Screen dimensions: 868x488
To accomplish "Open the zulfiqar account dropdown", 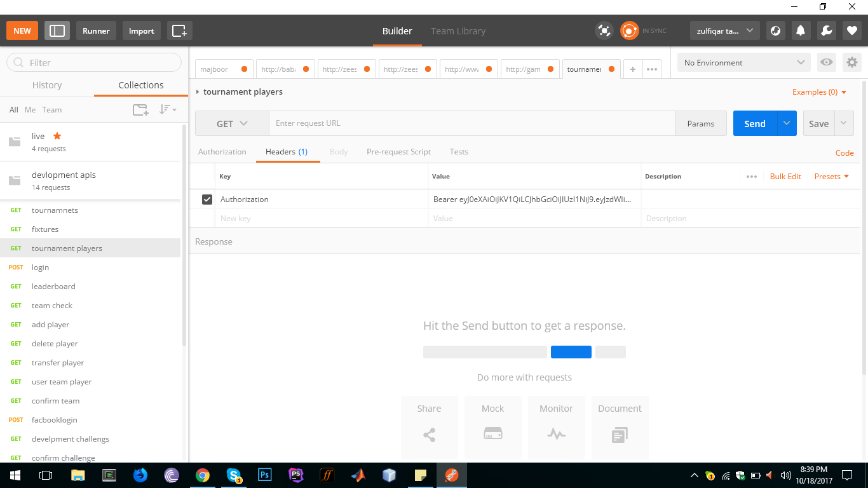I will point(724,30).
